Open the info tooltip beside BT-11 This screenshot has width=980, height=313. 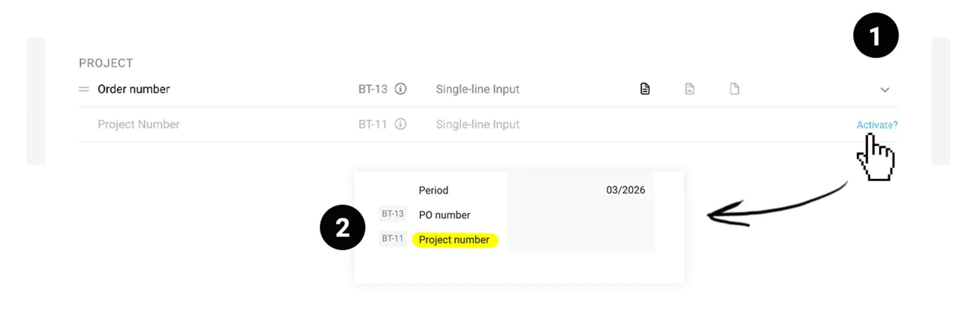[400, 124]
